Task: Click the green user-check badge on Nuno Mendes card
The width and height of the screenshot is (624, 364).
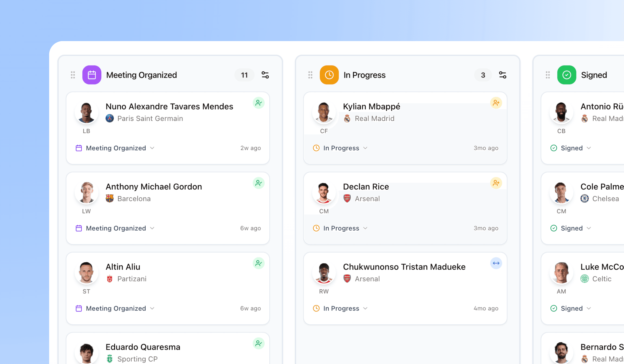Action: [x=259, y=103]
